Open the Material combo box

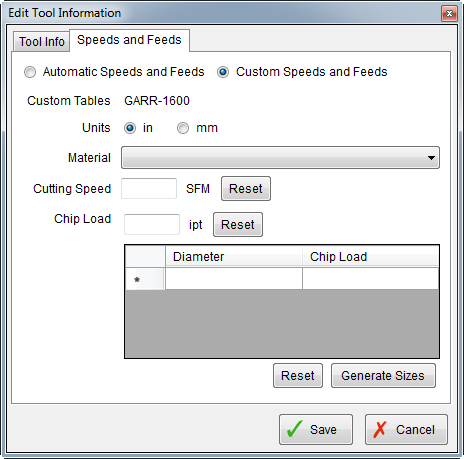(x=280, y=157)
